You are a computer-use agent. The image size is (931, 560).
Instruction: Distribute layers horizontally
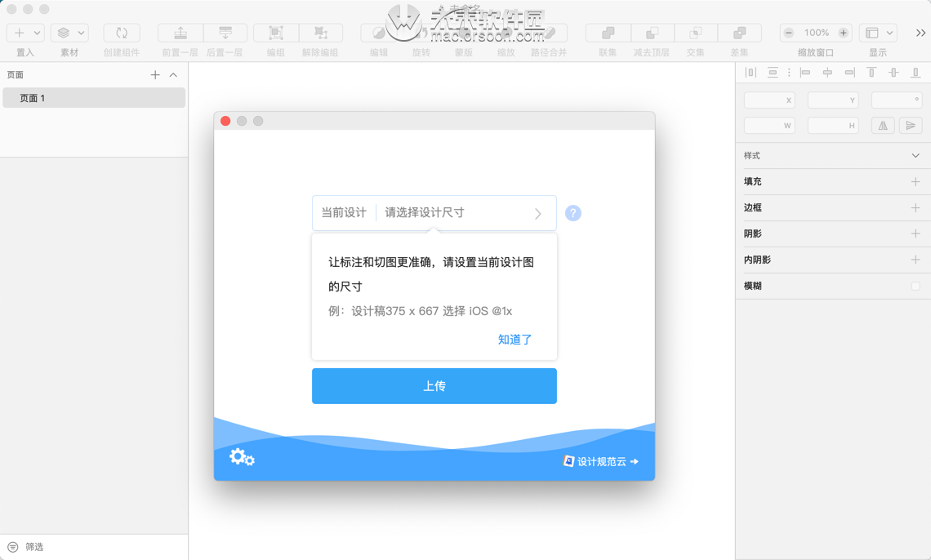click(x=751, y=73)
